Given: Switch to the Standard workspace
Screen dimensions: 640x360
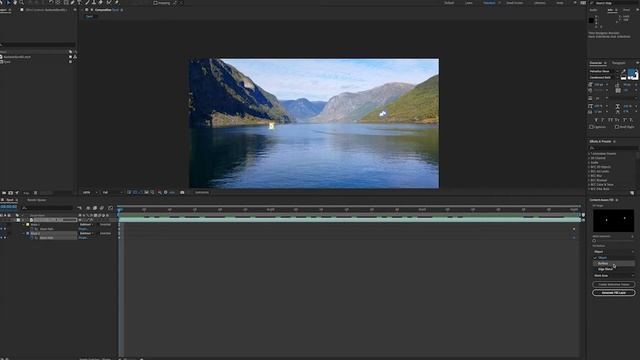Looking at the screenshot, I should (x=489, y=3).
